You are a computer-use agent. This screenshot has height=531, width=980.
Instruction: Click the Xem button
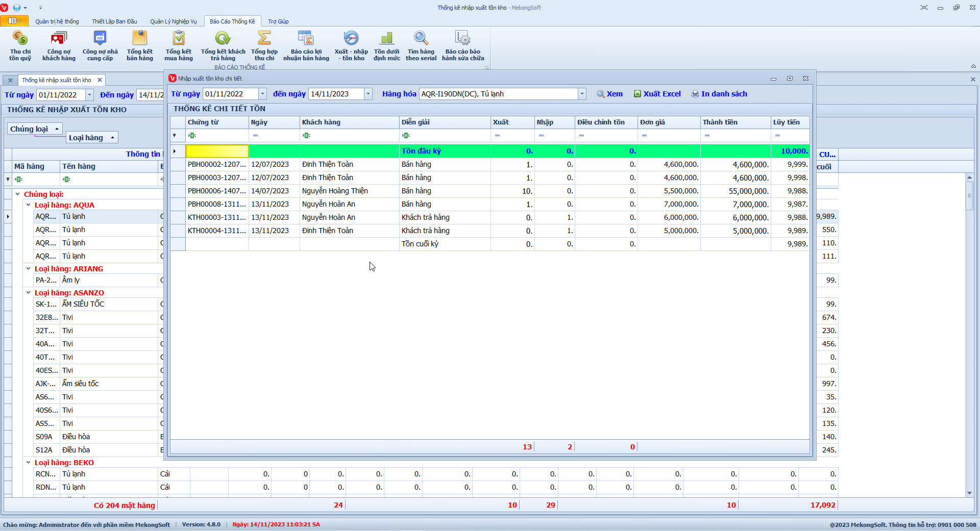pyautogui.click(x=610, y=94)
